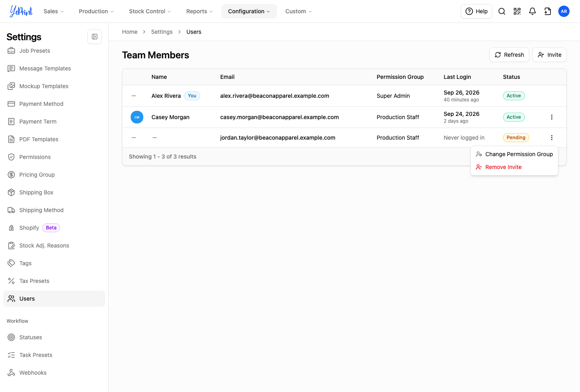Viewport: 580px width, 392px height.
Task: Open Mockup Templates settings
Action: coord(54,86)
